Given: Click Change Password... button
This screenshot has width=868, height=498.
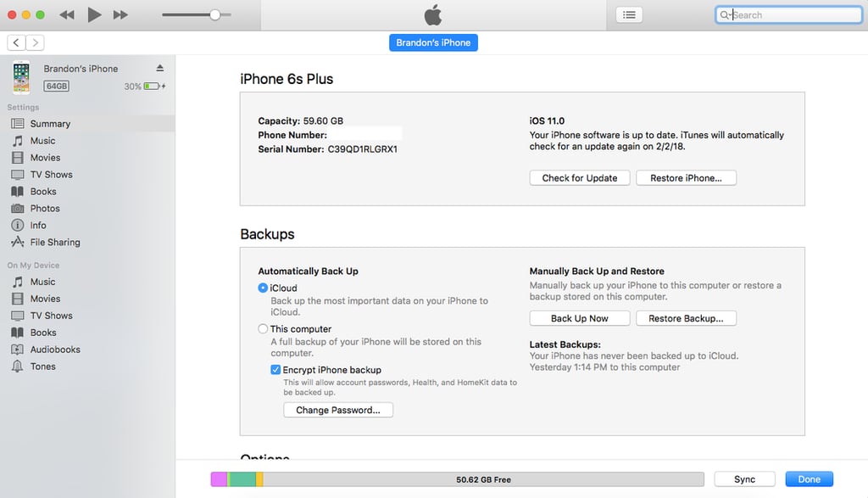Looking at the screenshot, I should click(x=338, y=410).
